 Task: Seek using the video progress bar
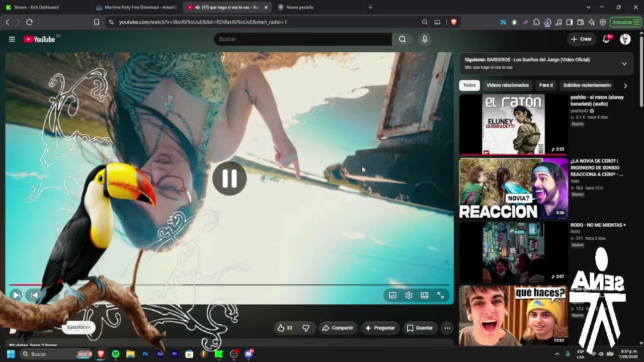pos(229,285)
